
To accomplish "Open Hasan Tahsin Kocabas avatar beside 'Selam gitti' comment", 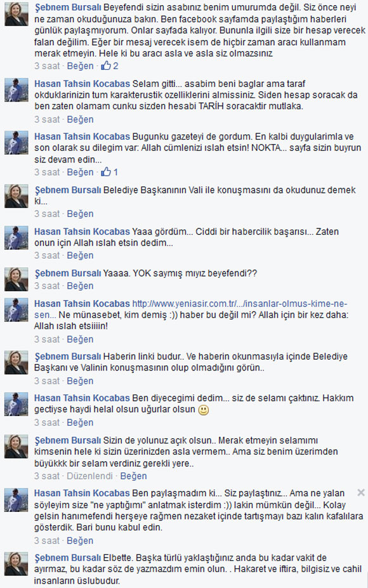I will tap(16, 90).
